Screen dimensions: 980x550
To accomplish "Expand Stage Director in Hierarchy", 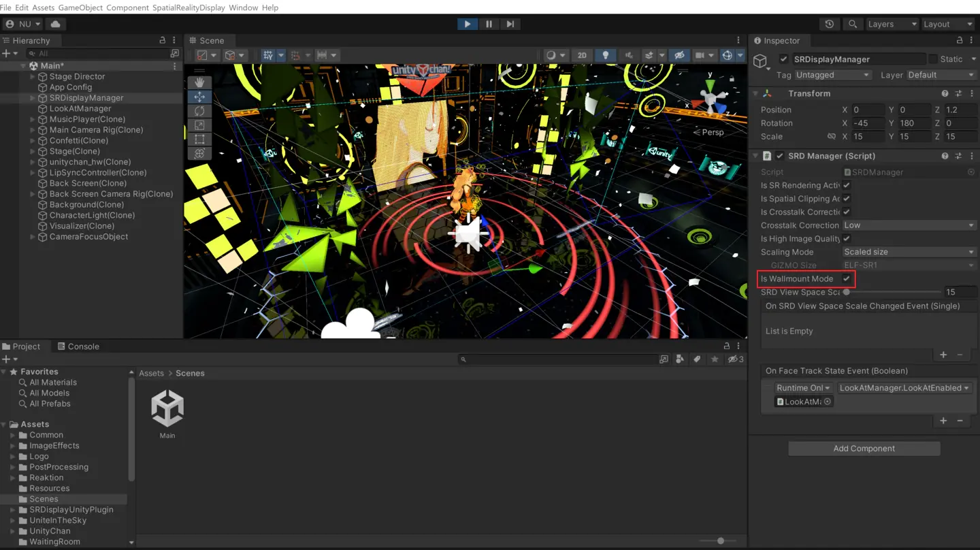I will coord(33,77).
